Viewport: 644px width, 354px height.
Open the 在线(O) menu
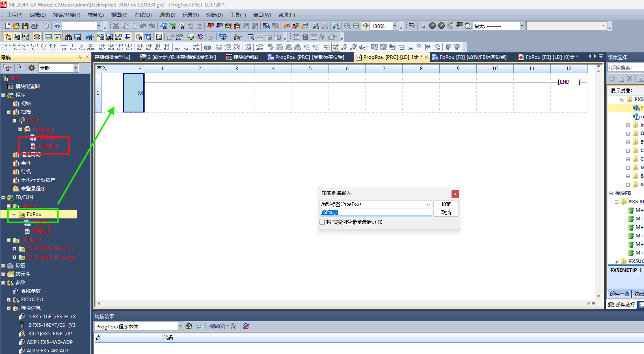pos(143,15)
